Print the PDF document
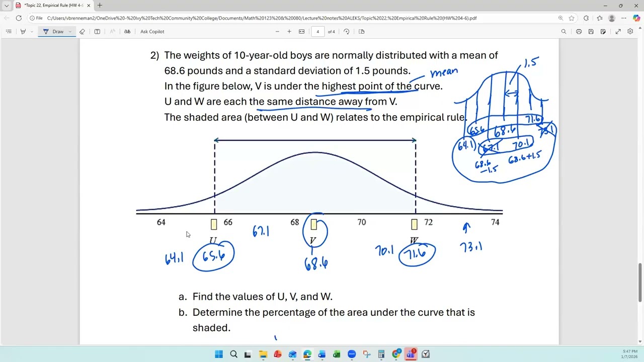 click(579, 31)
